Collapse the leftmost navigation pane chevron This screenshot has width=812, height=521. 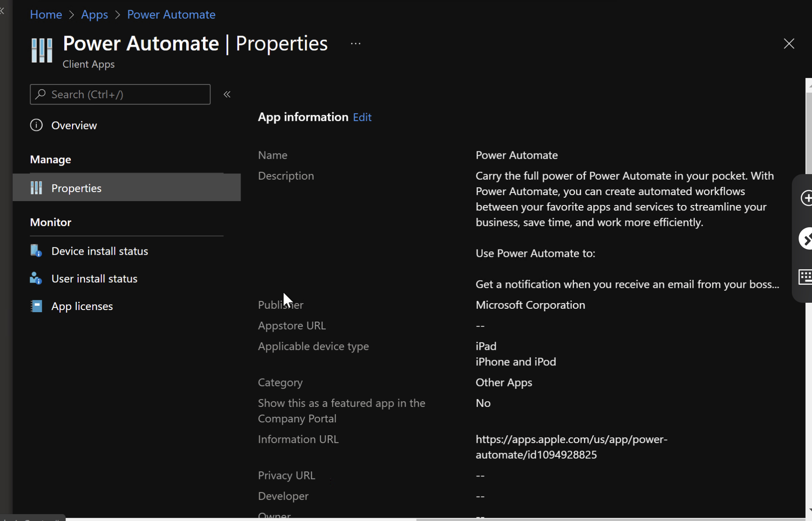pos(3,11)
